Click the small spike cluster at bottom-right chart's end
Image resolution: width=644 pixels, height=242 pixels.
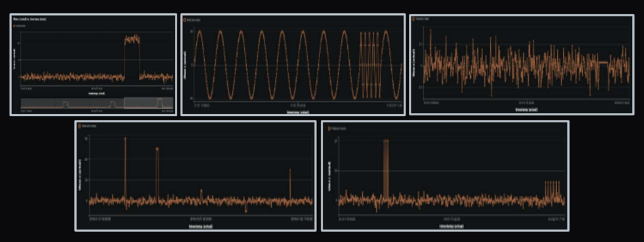[552, 190]
